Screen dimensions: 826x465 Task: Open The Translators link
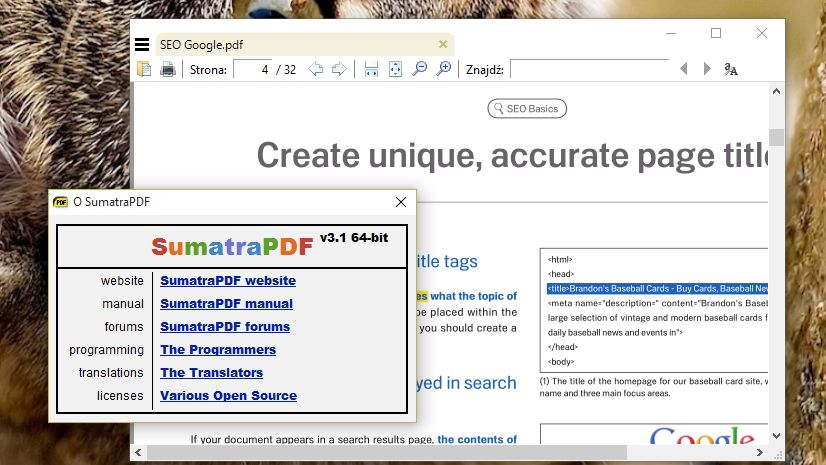coord(212,372)
